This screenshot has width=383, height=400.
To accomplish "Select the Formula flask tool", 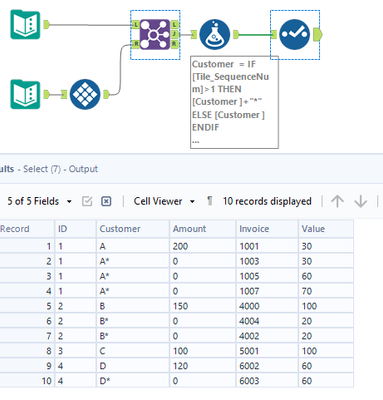I will pyautogui.click(x=215, y=34).
